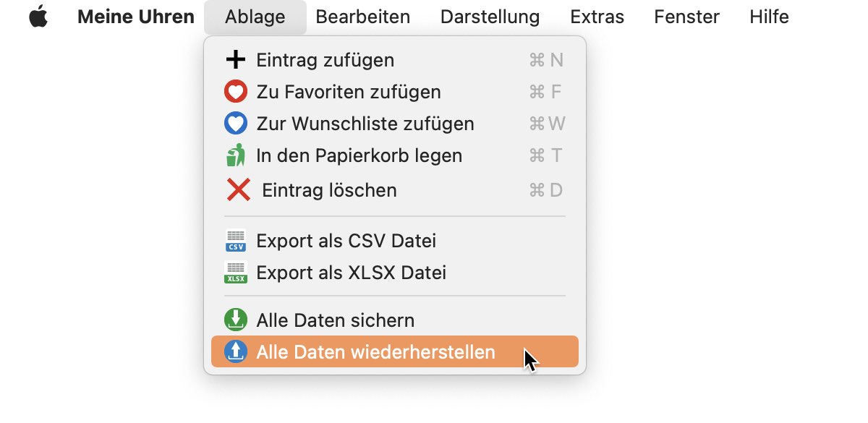This screenshot has height=423, width=868.
Task: Open the Darstellung menu
Action: click(490, 17)
